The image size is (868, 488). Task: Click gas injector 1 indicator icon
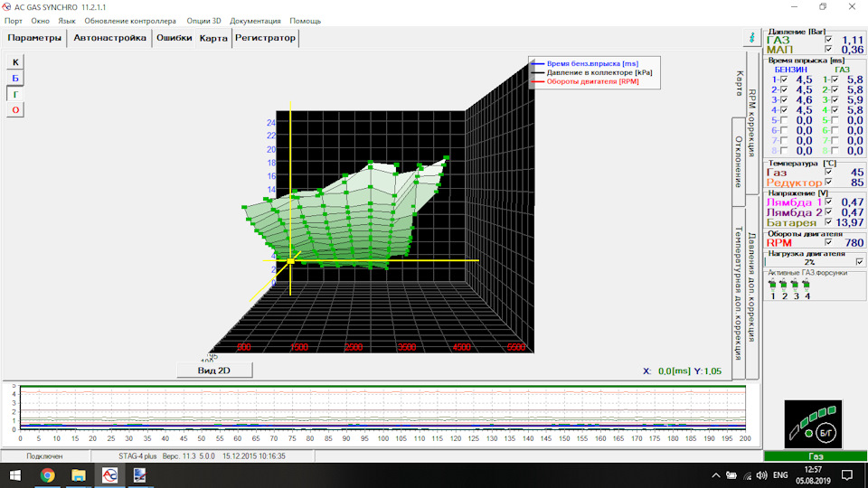(x=773, y=286)
